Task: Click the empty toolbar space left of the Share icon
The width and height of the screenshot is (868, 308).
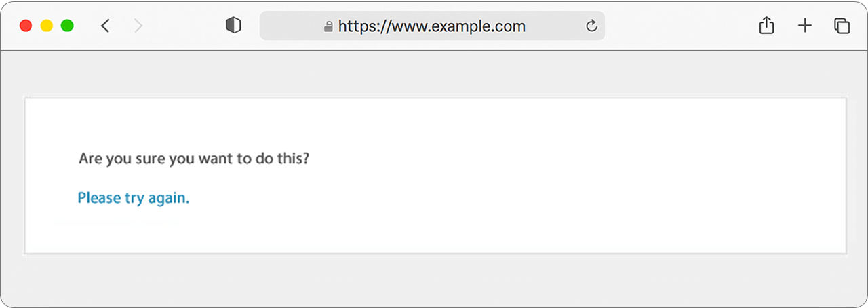Action: (678, 26)
